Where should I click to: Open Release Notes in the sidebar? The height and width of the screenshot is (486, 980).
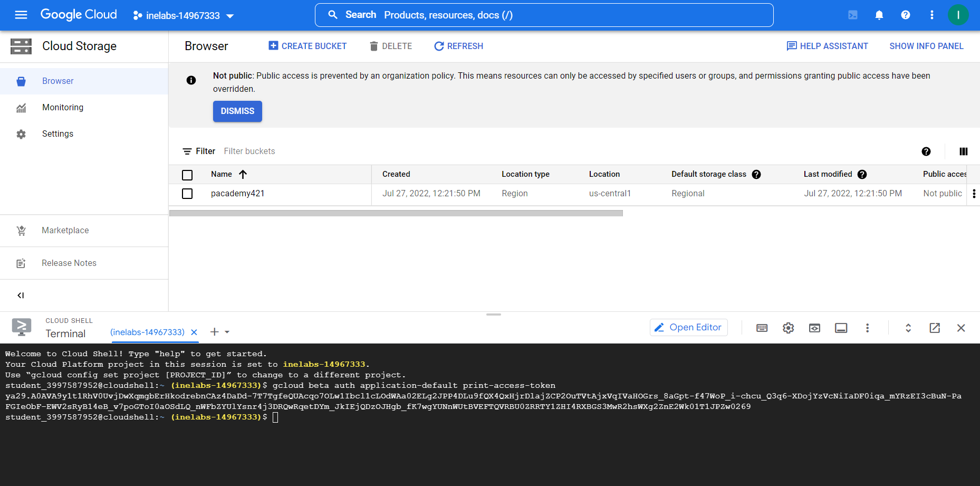point(84,263)
